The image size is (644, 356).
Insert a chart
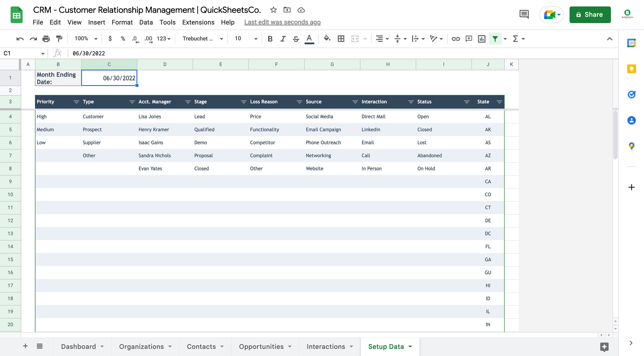point(481,39)
